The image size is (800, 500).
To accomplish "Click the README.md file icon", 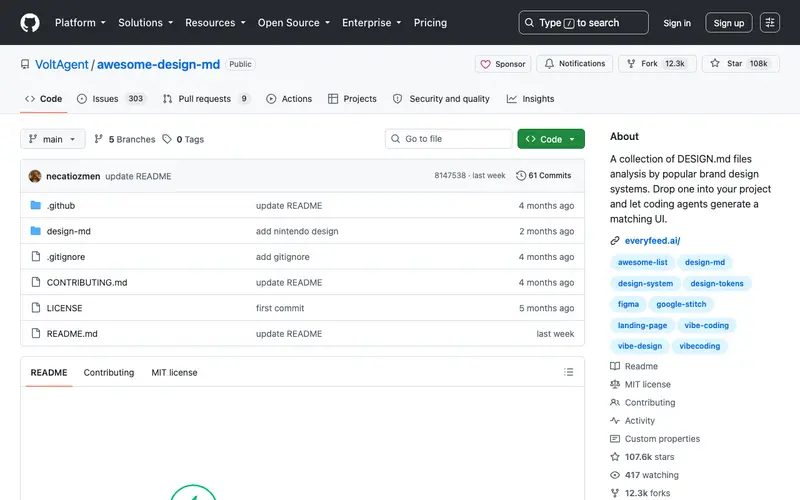I will [x=36, y=333].
